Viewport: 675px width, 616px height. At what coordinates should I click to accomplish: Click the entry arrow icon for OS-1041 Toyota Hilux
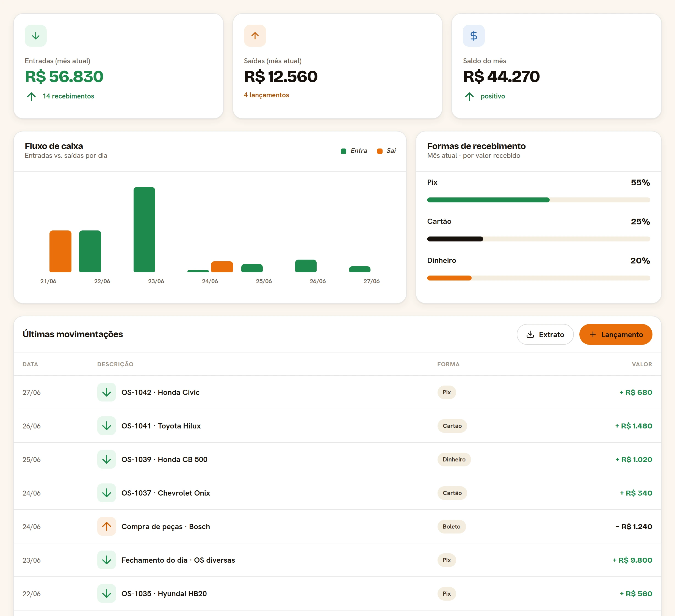(106, 426)
